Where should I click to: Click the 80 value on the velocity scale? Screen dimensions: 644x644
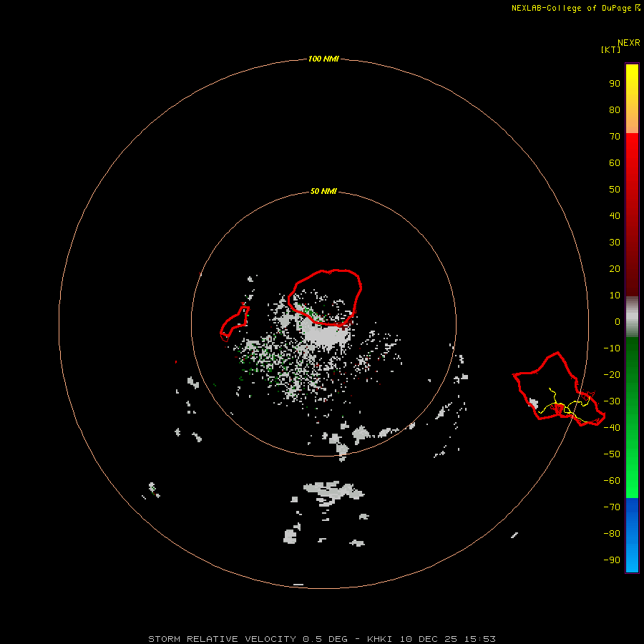[615, 109]
